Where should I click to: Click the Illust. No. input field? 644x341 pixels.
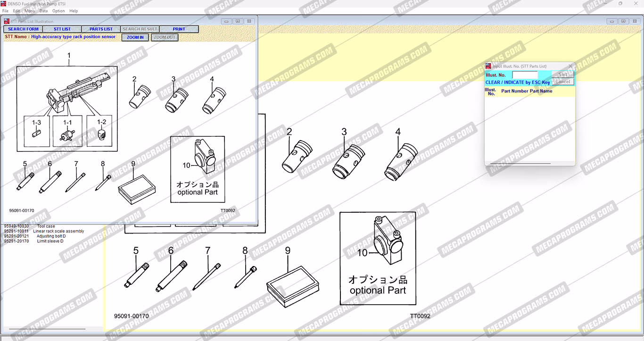point(525,75)
